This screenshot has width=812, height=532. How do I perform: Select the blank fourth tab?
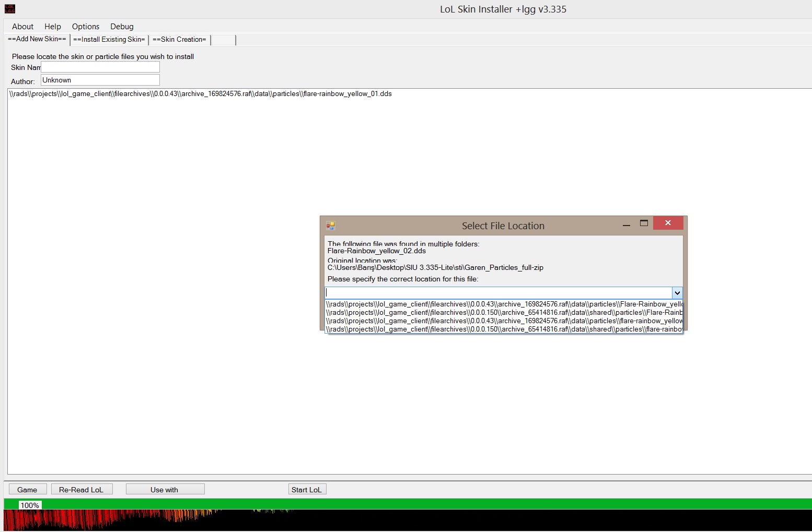tap(223, 40)
